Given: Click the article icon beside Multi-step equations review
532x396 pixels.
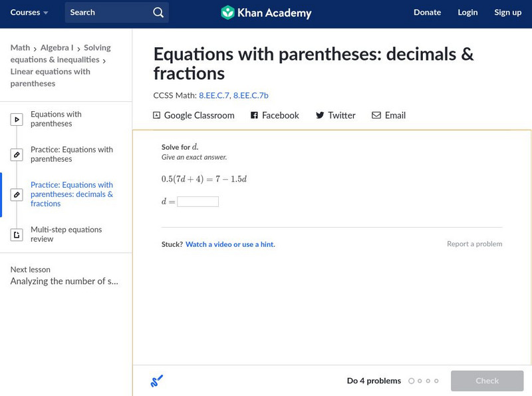Looking at the screenshot, I should point(17,234).
